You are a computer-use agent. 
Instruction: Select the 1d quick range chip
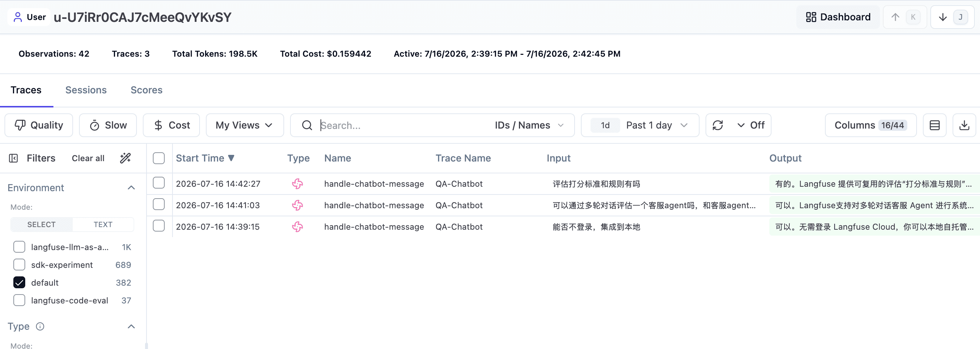605,125
